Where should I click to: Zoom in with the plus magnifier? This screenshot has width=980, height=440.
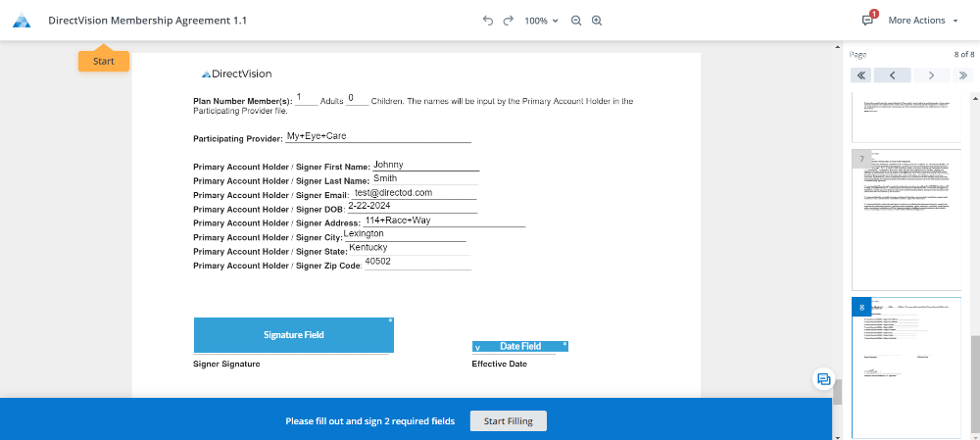pos(596,21)
